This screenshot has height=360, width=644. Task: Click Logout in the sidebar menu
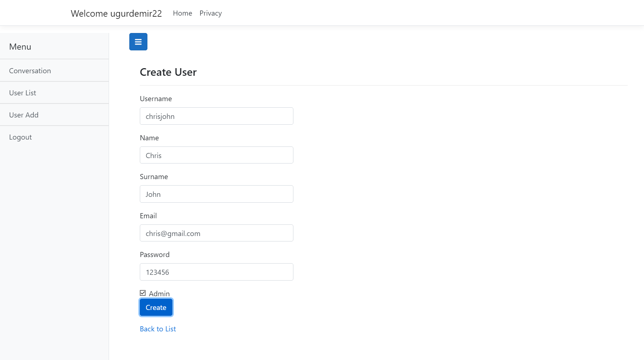(20, 137)
